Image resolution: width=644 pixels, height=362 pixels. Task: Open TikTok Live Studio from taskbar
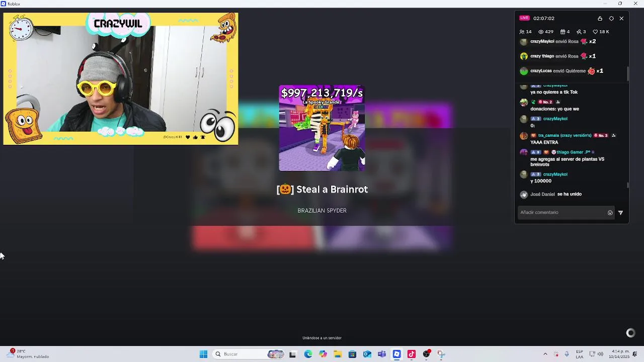coord(412,354)
